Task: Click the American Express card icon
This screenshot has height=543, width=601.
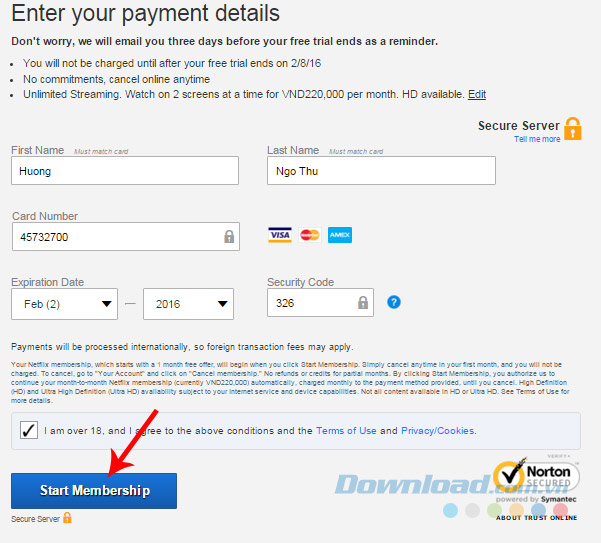Action: [x=340, y=235]
